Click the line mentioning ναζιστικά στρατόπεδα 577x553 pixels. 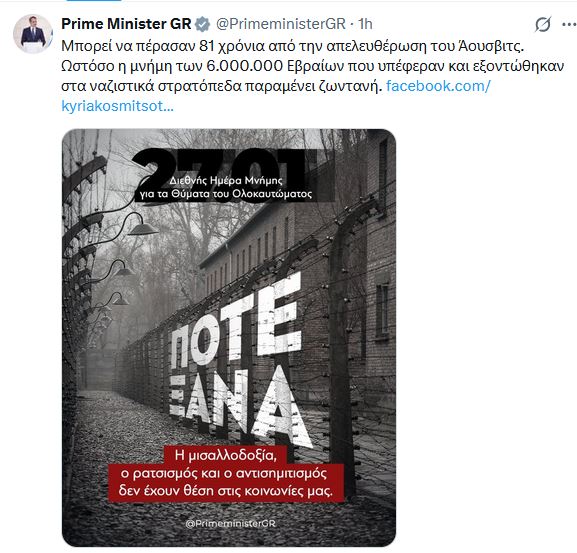220,86
